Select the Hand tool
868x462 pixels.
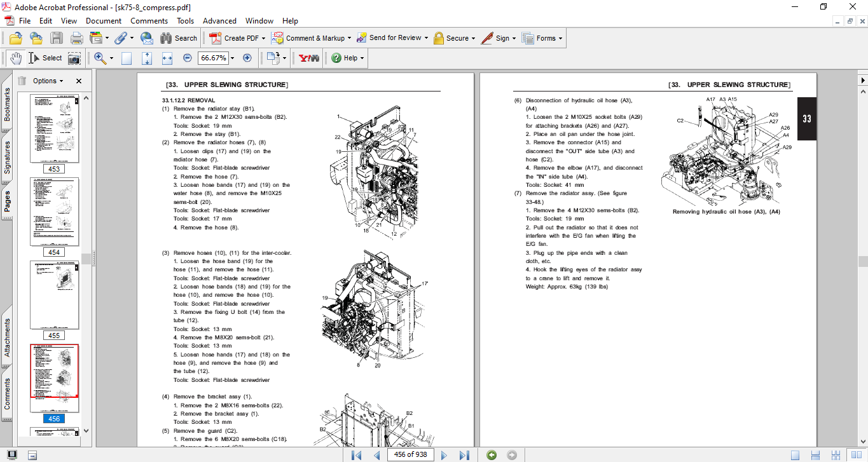tap(15, 58)
